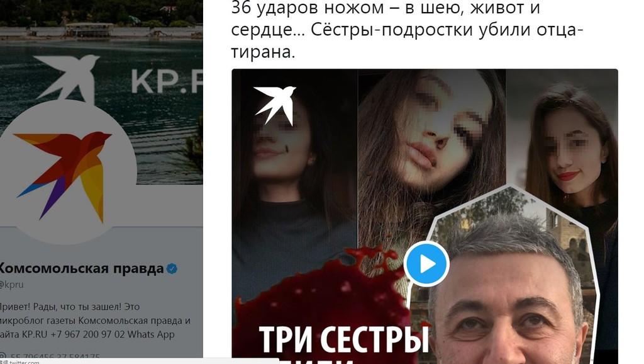
Task: Click the phone number +7 967 200 97 02
Action: point(87,334)
